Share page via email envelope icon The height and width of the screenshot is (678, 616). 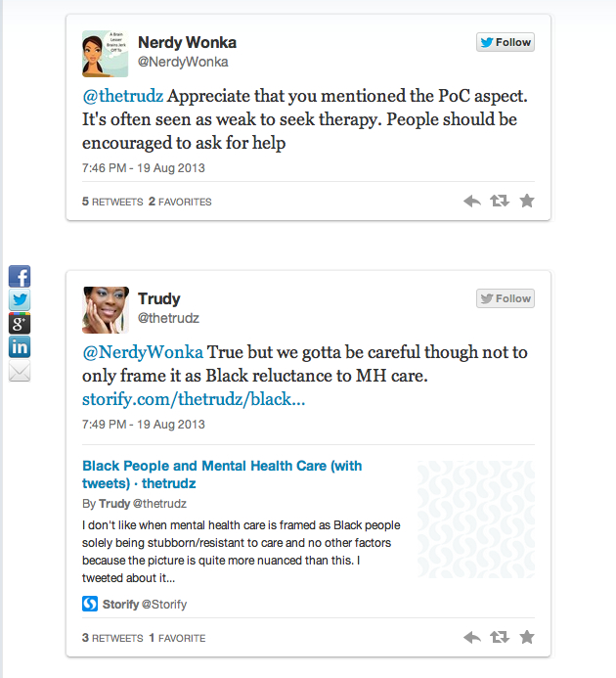pyautogui.click(x=20, y=371)
